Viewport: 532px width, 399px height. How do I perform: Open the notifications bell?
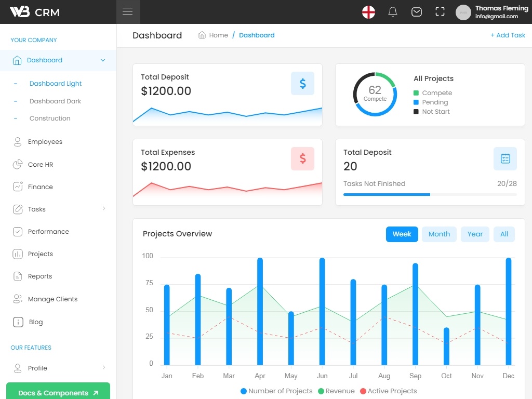point(393,12)
